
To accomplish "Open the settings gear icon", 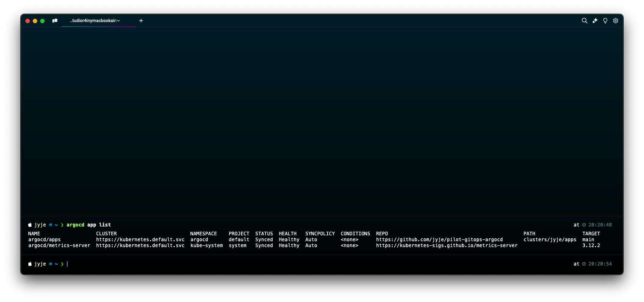I will pos(616,21).
